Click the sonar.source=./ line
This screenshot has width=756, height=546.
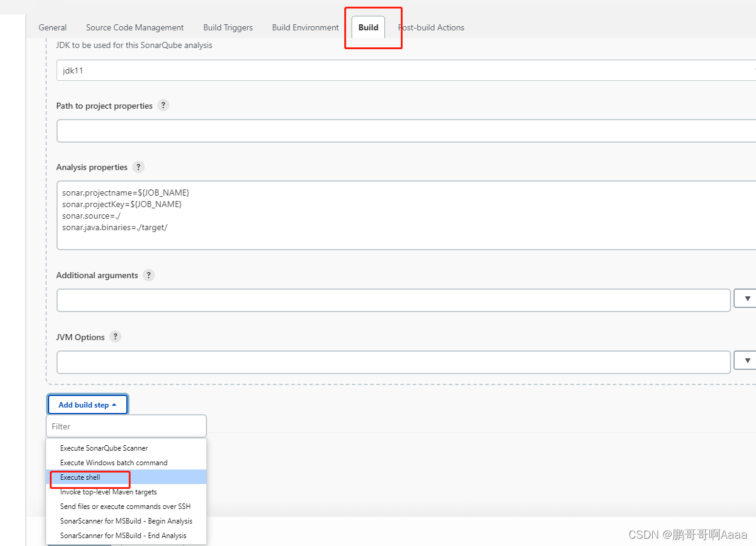click(x=92, y=216)
